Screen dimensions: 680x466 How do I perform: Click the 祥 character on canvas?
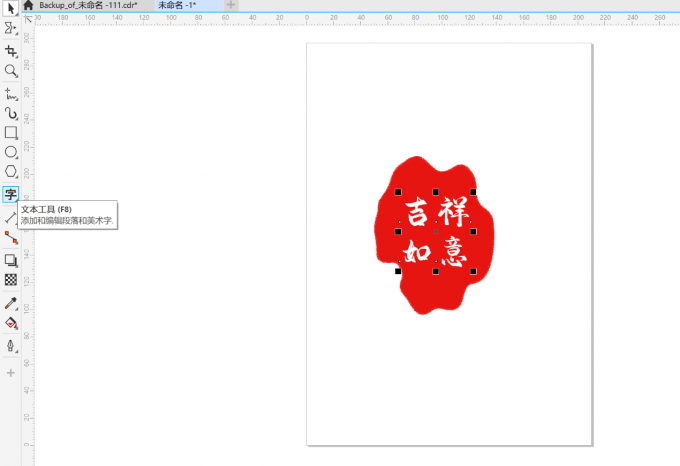453,212
